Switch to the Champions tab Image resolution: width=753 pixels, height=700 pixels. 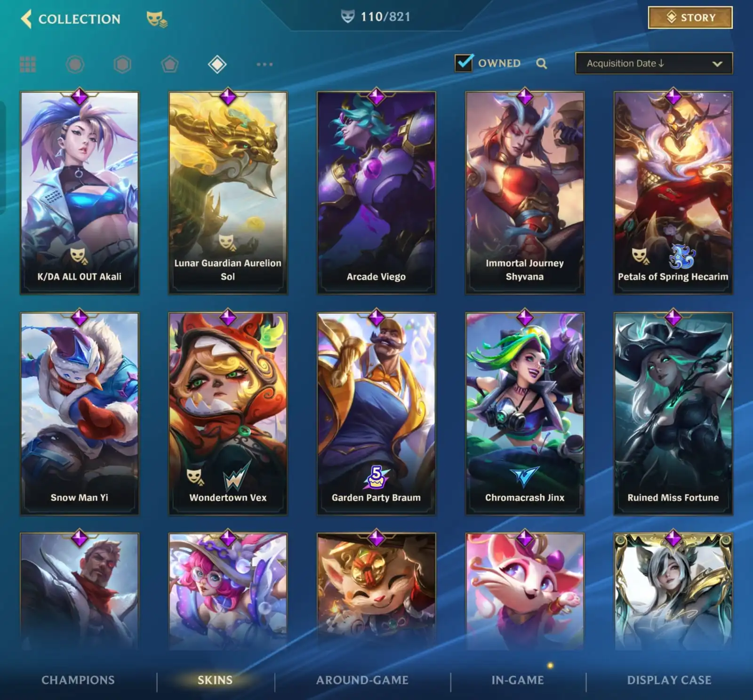coord(78,680)
